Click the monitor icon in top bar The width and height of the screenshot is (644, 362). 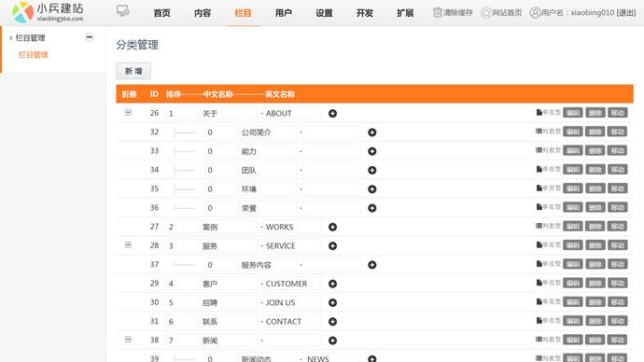tap(123, 11)
